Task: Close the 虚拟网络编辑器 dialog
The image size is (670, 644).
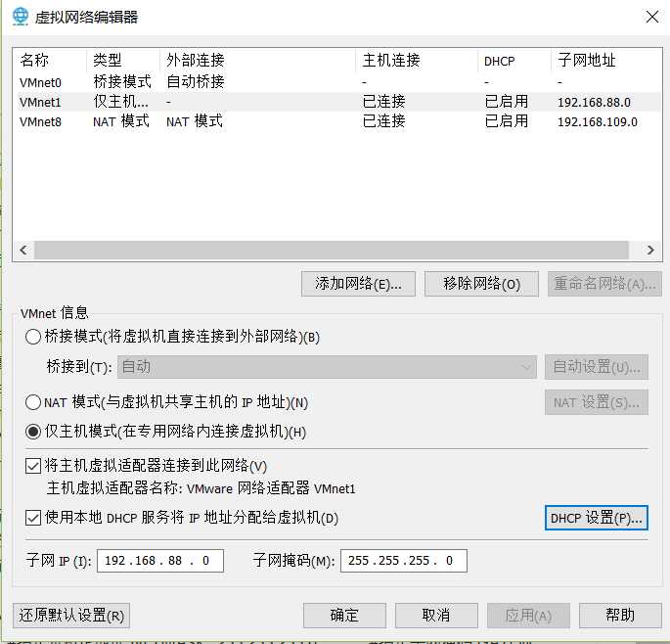Action: pos(652,17)
